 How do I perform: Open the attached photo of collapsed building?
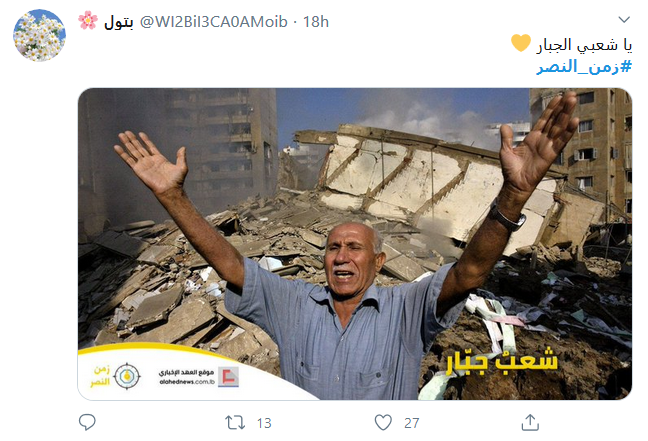355,244
